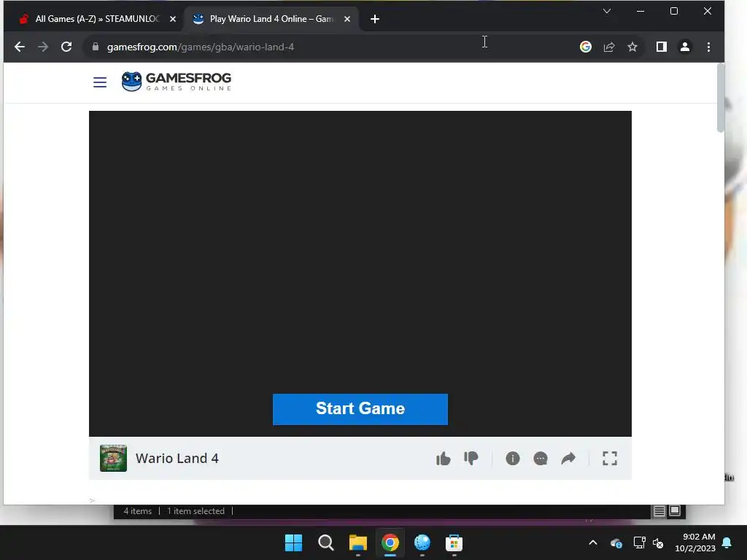Toggle the browser side panel
The height and width of the screenshot is (560, 747).
tap(661, 47)
